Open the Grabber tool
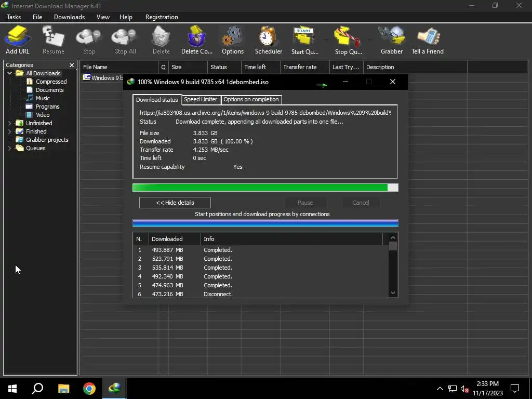The width and height of the screenshot is (532, 399). (x=392, y=40)
